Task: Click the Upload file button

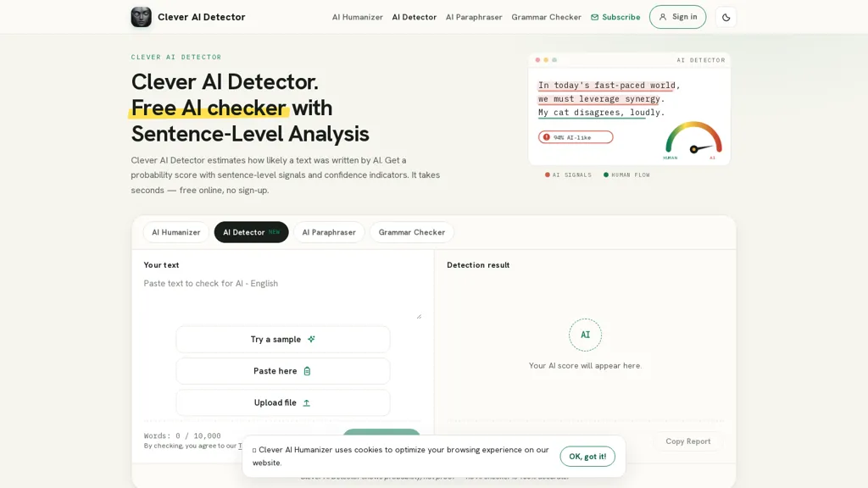Action: (x=283, y=402)
